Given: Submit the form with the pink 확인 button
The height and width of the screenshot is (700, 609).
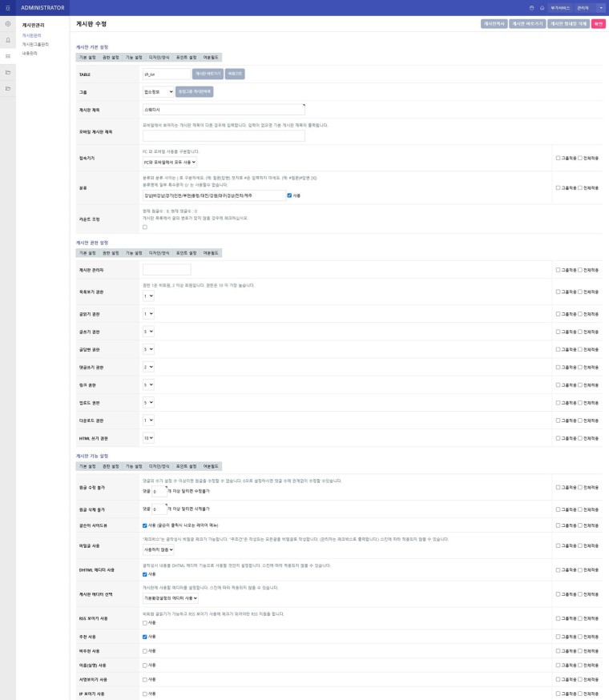Looking at the screenshot, I should (x=599, y=24).
